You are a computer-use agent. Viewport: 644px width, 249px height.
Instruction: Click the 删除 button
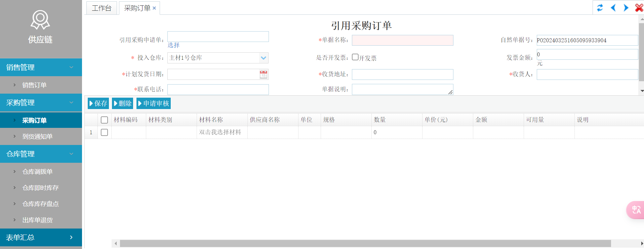point(123,103)
